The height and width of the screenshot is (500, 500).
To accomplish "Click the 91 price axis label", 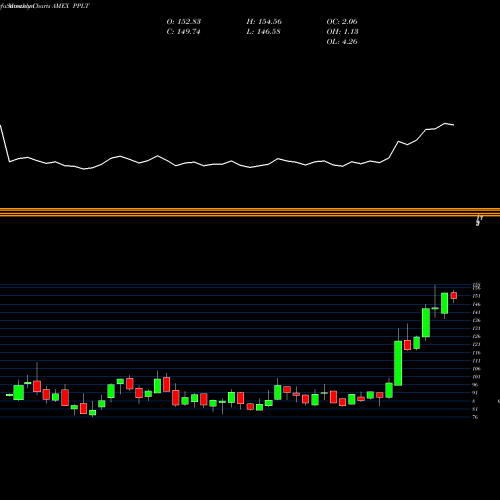I will coord(475,393).
